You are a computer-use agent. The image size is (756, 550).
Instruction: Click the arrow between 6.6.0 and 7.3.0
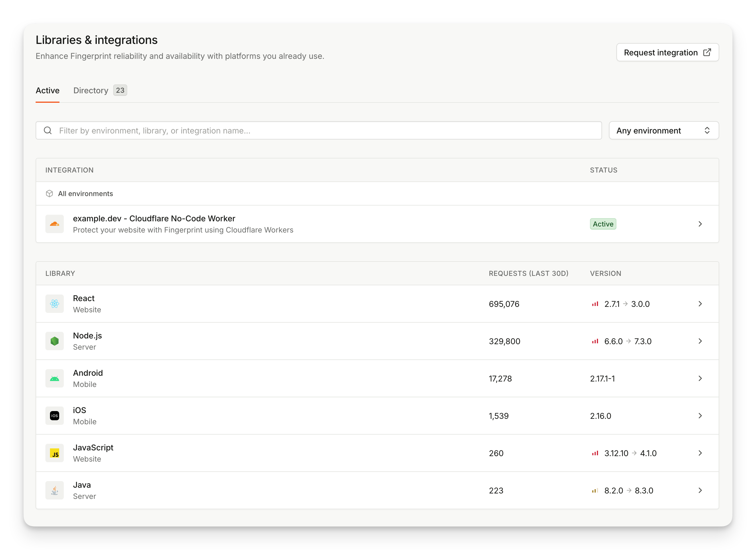tap(628, 341)
